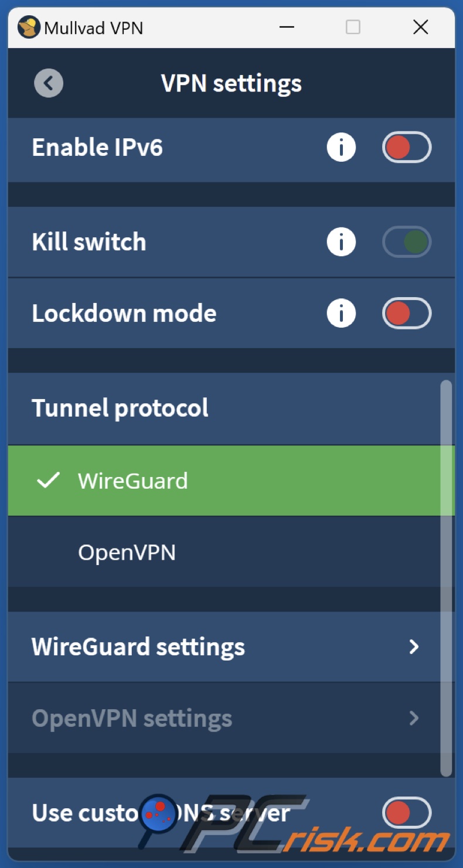Click the chevron next to OpenVPN settings
The height and width of the screenshot is (868, 463).
click(x=414, y=719)
